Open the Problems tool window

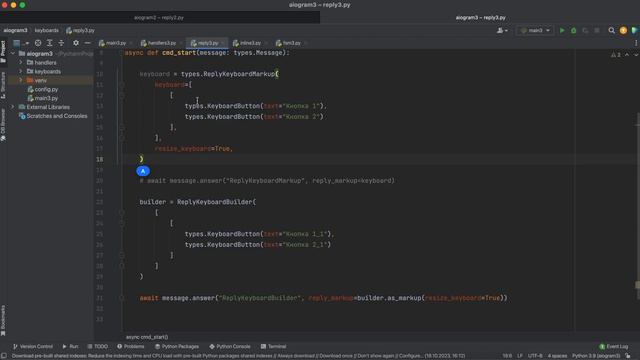tap(131, 347)
